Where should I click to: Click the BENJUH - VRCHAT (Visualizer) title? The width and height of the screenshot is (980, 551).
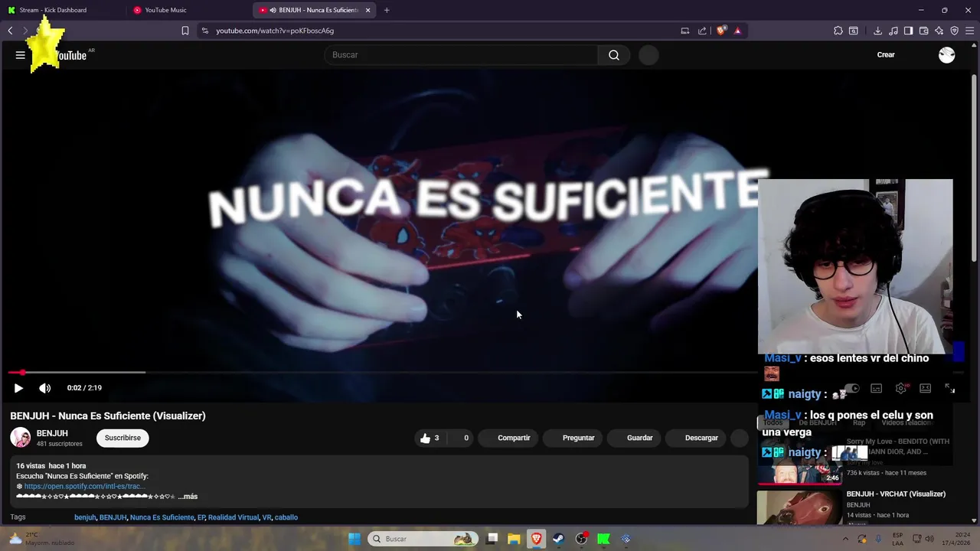[x=896, y=494]
